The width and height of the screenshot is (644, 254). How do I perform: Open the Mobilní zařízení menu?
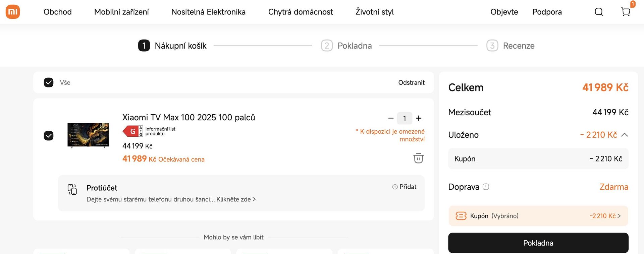click(121, 12)
